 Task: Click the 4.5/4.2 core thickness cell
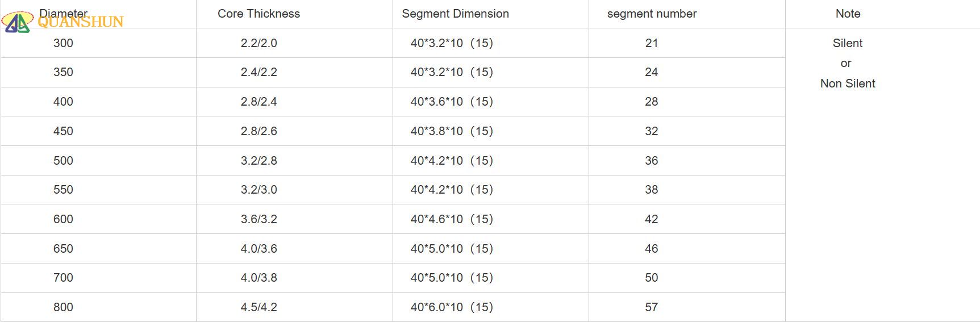tap(258, 307)
